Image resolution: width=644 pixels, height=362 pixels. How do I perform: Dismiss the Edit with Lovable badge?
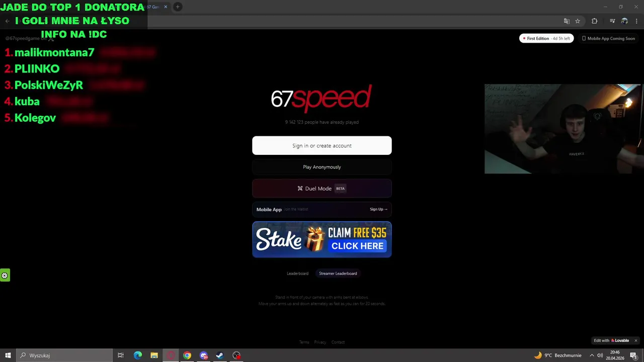pyautogui.click(x=635, y=340)
